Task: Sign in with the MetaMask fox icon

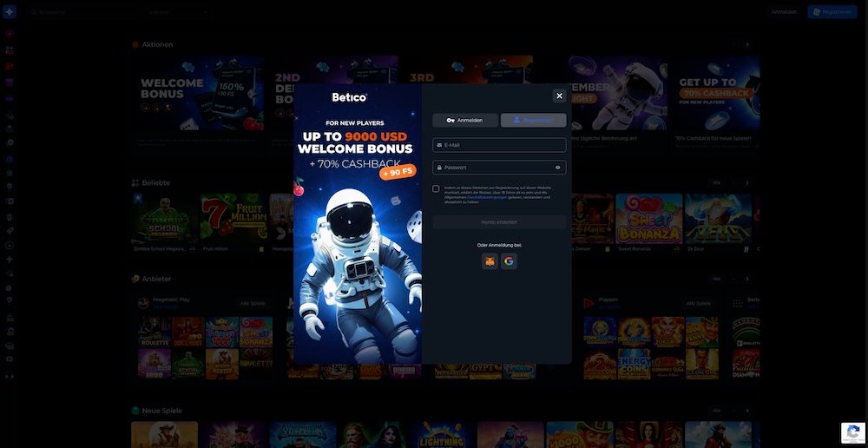Action: [x=490, y=260]
